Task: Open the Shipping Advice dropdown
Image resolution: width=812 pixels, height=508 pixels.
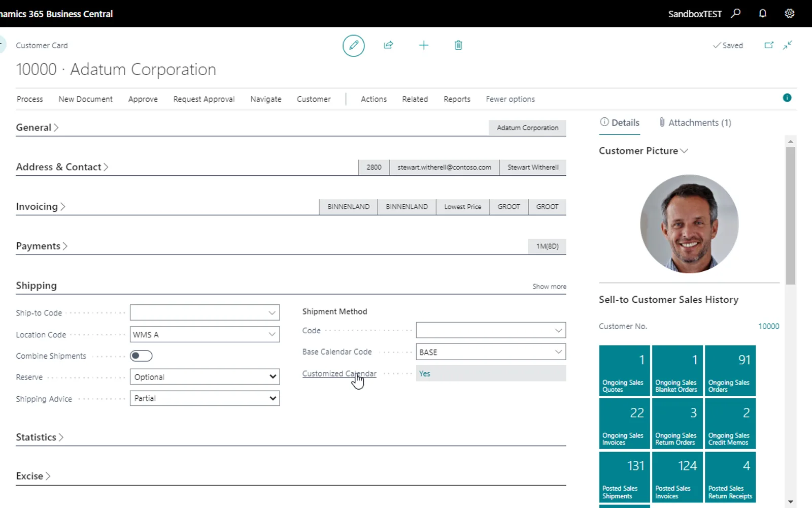Action: 205,398
